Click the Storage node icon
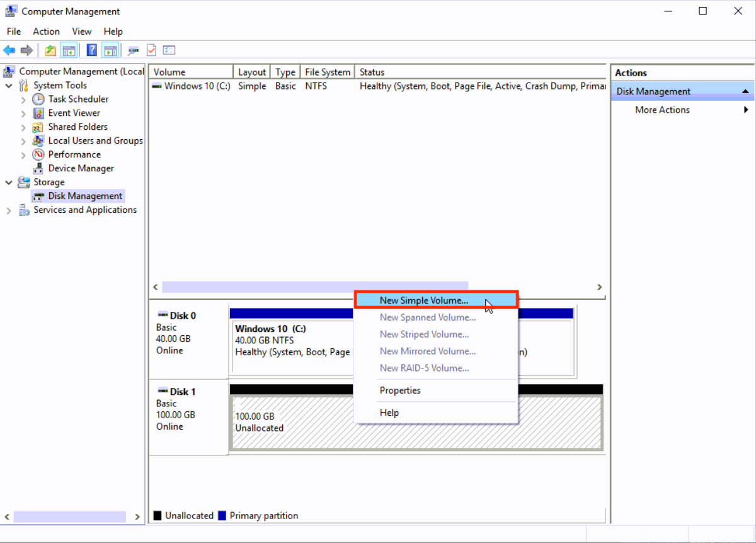The image size is (756, 543). click(24, 182)
